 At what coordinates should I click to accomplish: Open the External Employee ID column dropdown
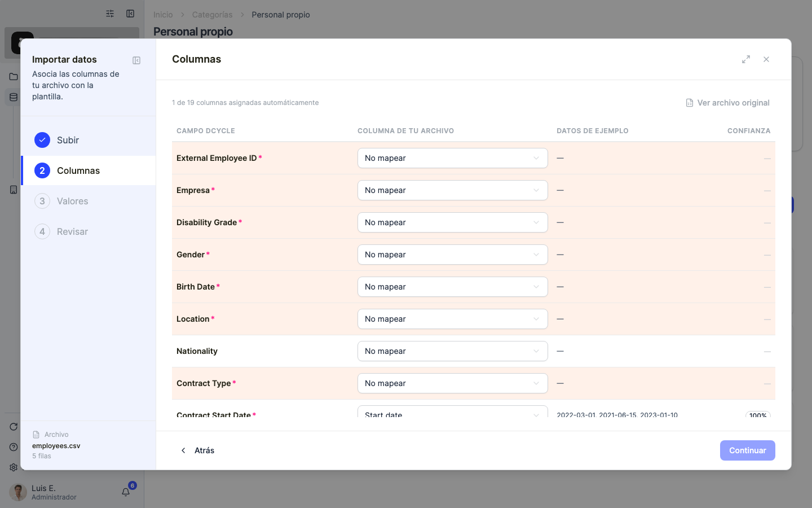[453, 158]
